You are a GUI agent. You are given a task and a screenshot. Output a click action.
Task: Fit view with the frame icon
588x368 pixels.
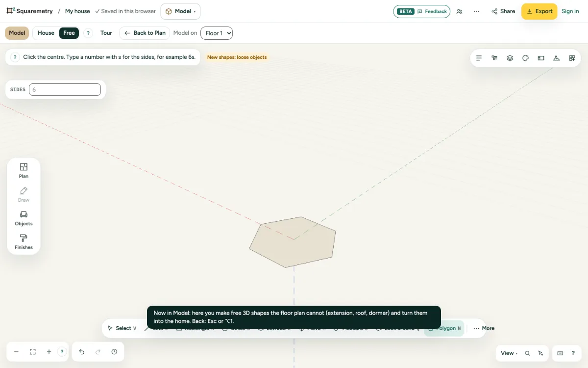(33, 352)
